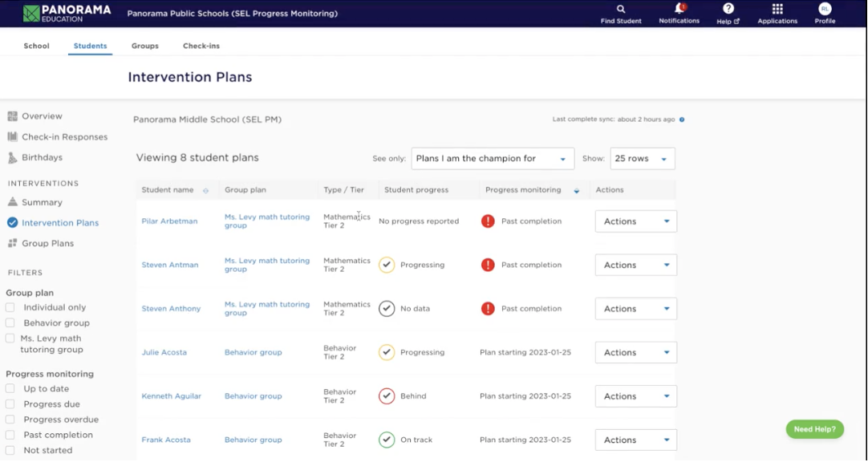
Task: Click 'No progress reported' for Pilar Arbetman
Action: pyautogui.click(x=419, y=221)
